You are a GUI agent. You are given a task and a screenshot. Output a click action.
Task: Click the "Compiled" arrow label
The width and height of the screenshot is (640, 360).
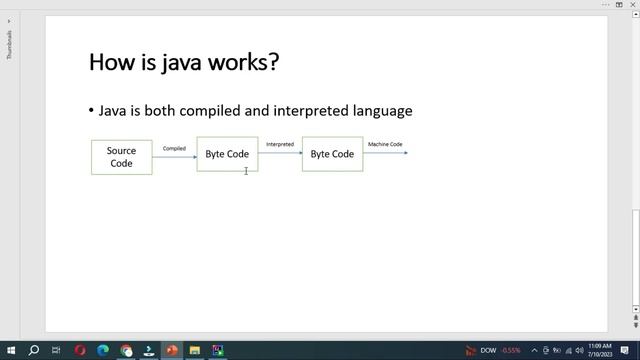[x=174, y=149]
